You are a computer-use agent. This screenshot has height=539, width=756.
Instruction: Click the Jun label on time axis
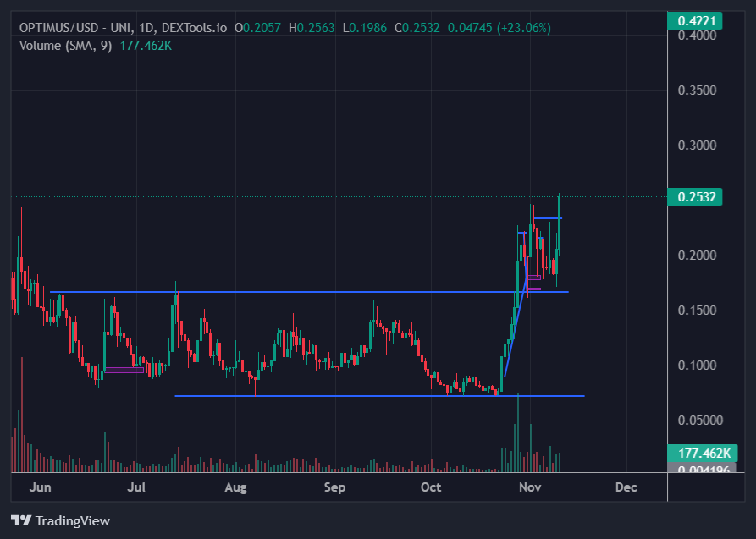coord(40,487)
